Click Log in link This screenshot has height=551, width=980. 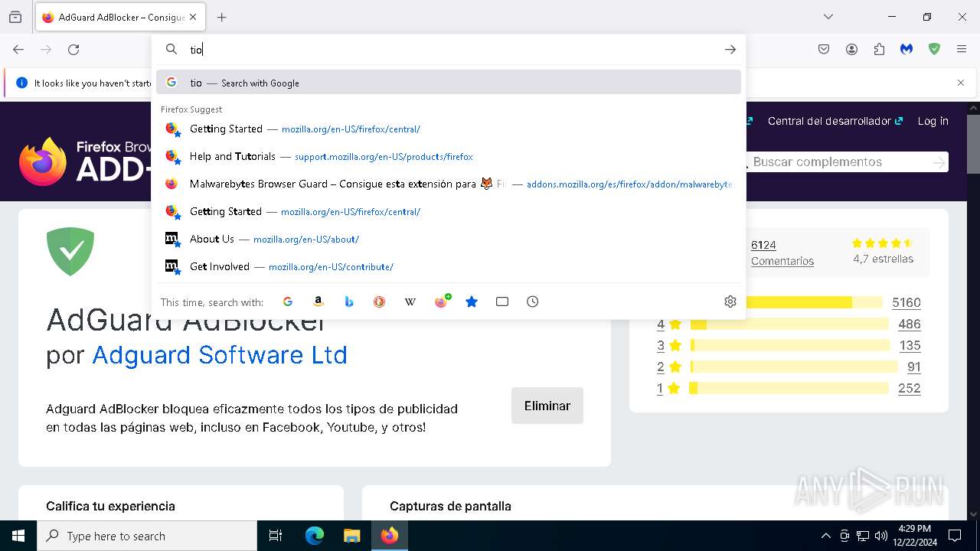pyautogui.click(x=933, y=121)
